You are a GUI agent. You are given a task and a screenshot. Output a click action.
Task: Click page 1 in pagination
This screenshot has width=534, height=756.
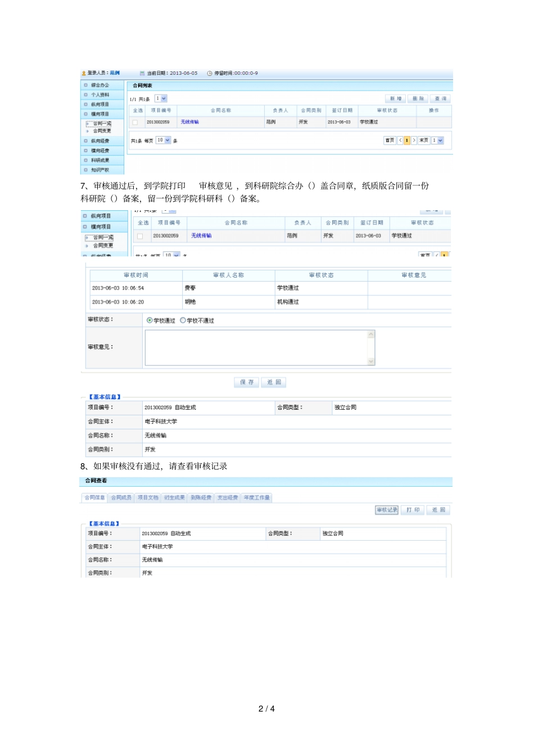407,141
